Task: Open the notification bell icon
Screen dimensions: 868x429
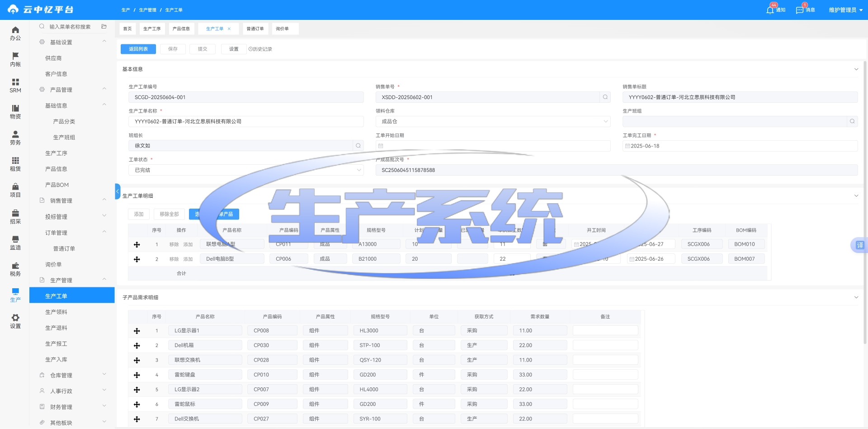Action: (770, 10)
